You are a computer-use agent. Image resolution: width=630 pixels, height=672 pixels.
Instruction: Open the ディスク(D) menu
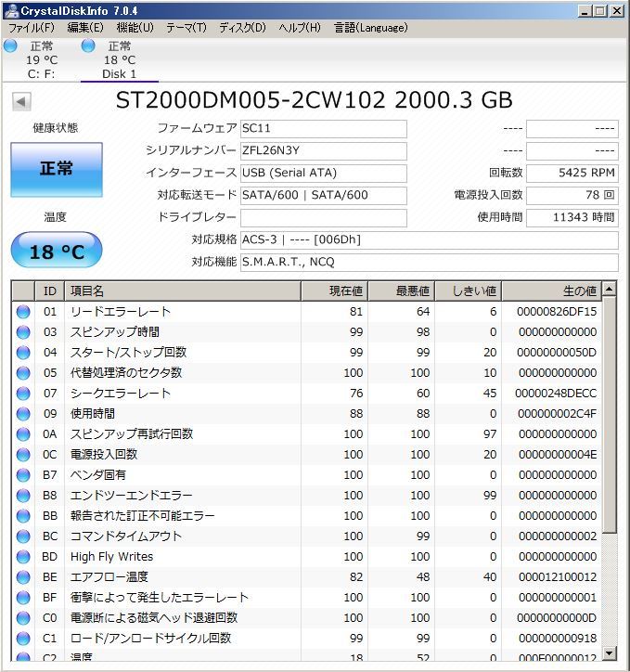click(x=242, y=28)
